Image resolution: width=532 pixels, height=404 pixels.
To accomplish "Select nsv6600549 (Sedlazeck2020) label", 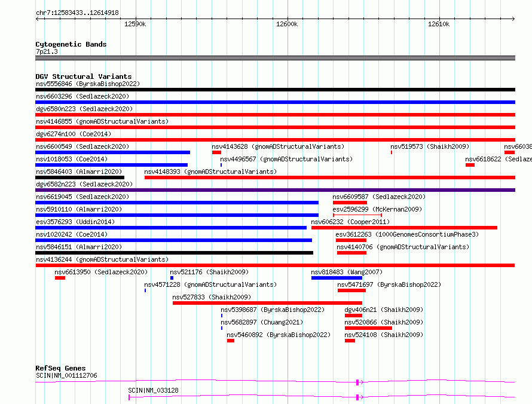I will (82, 146).
